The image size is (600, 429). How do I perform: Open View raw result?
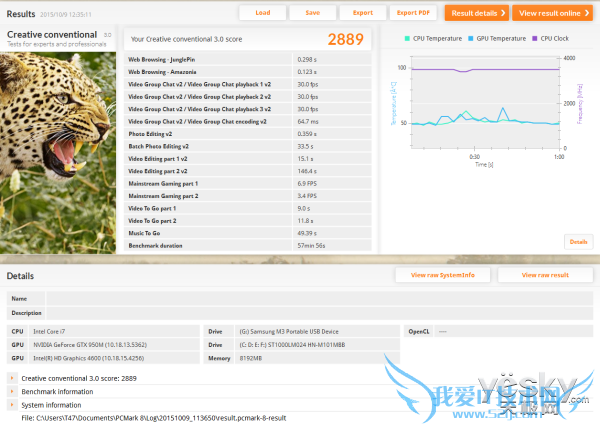pos(545,275)
